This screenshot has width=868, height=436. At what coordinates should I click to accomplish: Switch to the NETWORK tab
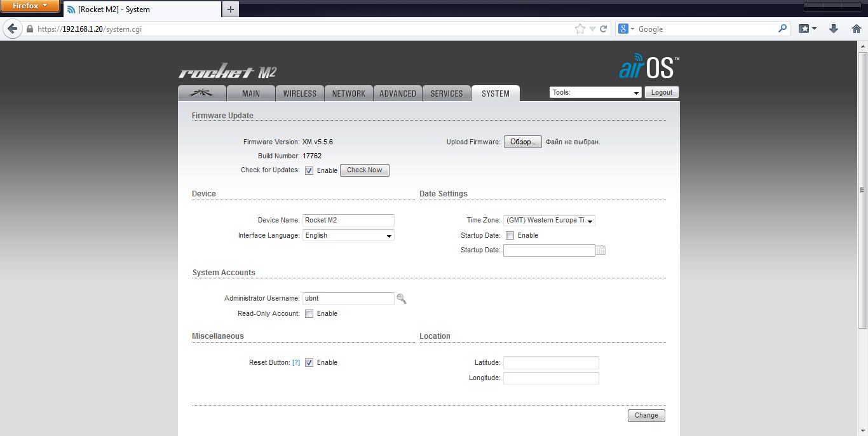click(349, 93)
